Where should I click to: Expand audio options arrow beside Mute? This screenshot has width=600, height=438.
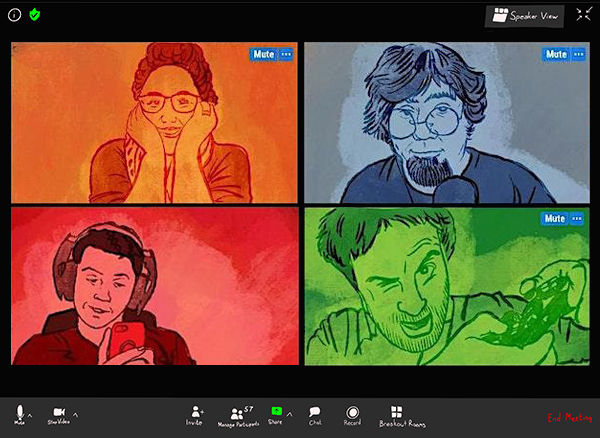[x=30, y=414]
